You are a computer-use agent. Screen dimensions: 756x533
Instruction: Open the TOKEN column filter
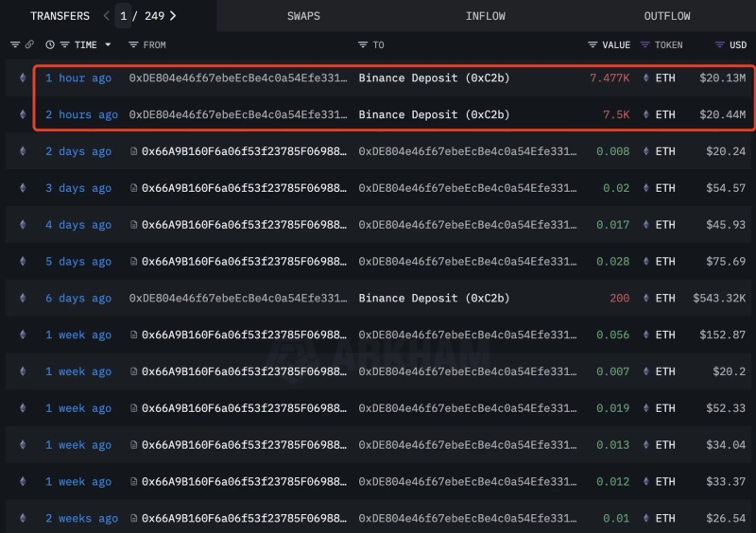coord(645,44)
